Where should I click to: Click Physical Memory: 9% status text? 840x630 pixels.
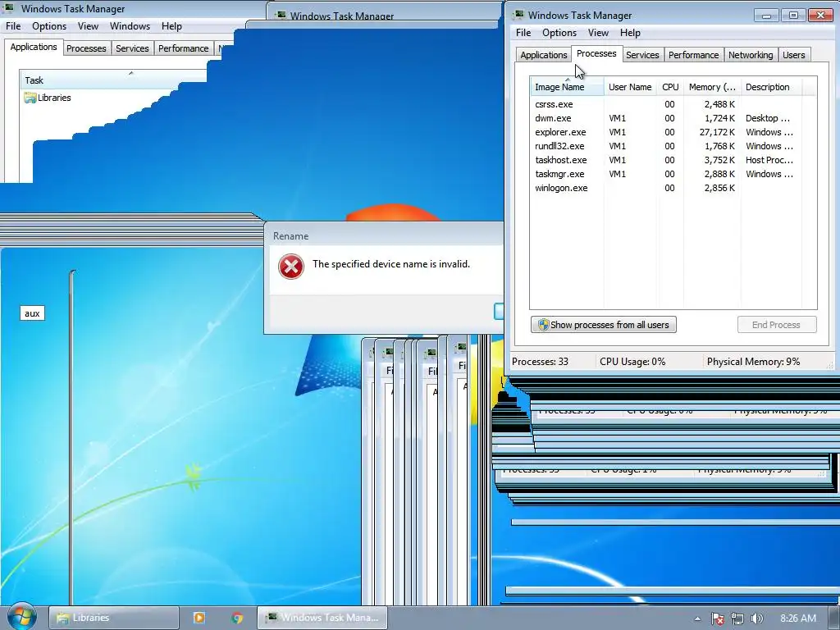coord(753,362)
